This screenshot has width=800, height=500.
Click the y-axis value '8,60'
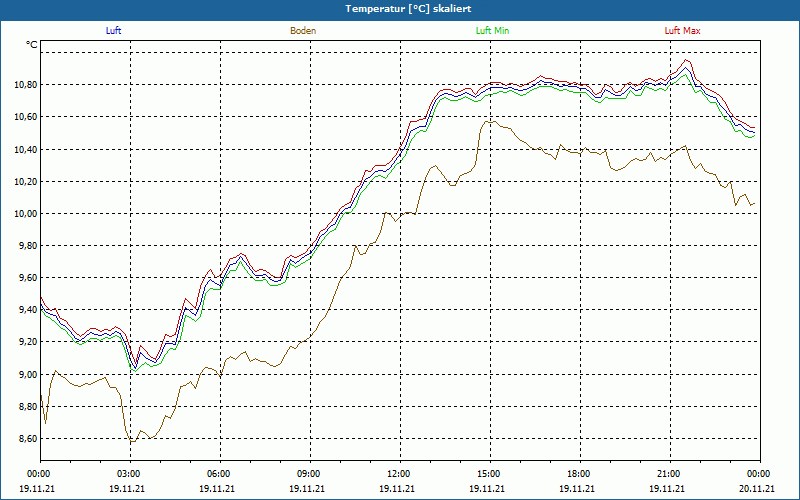[x=28, y=439]
